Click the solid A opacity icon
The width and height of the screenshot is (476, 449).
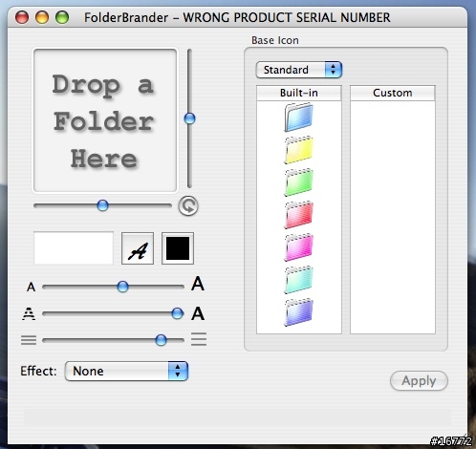click(x=198, y=313)
